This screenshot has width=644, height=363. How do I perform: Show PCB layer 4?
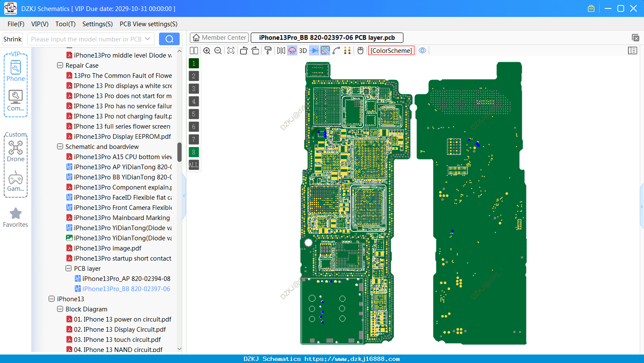click(194, 102)
